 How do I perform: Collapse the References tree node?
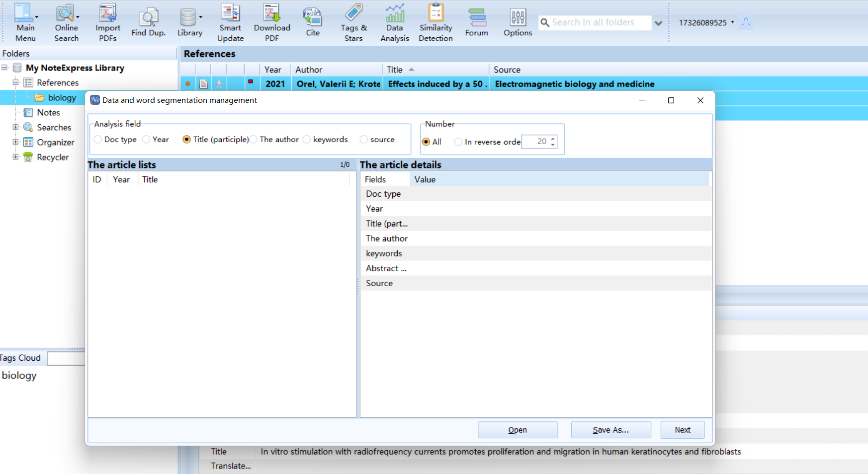pyautogui.click(x=15, y=82)
